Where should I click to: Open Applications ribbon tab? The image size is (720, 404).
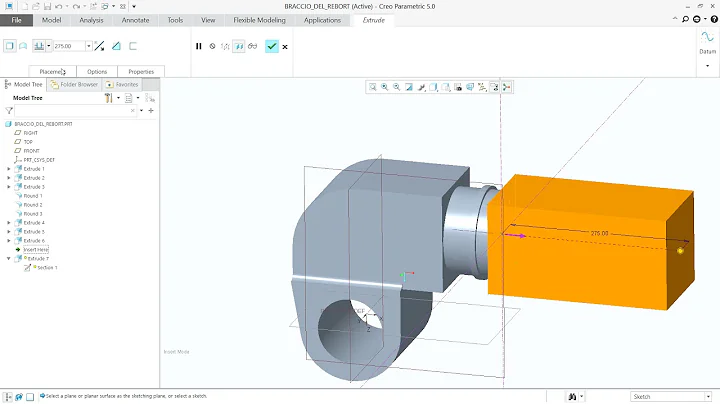click(322, 20)
